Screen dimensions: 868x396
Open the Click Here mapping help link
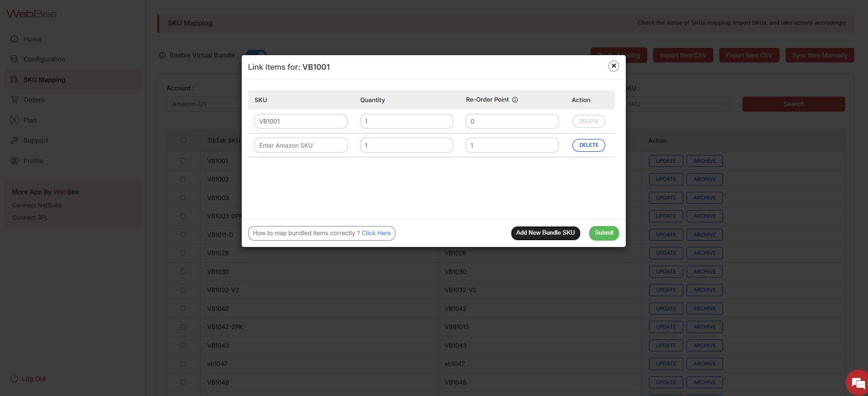point(376,233)
